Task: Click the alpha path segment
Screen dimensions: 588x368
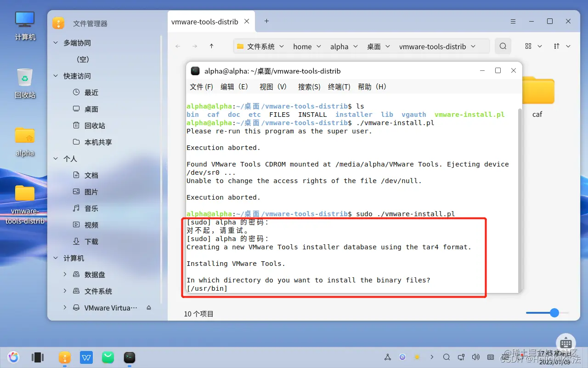Action: 339,46
